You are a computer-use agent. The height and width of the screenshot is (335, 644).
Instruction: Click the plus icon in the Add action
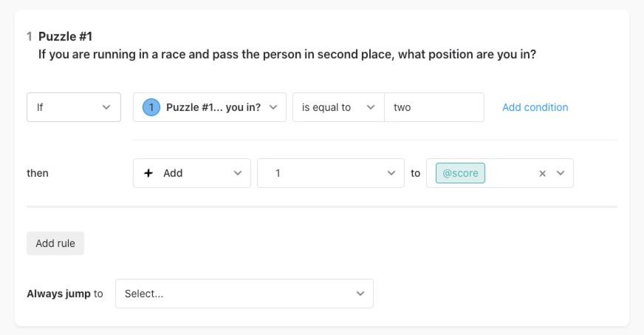tap(148, 173)
